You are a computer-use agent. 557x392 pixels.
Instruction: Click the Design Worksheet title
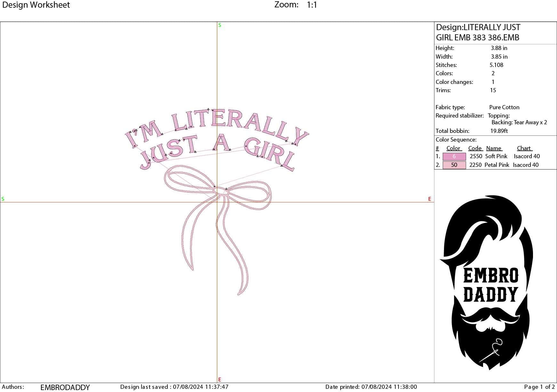[36, 5]
